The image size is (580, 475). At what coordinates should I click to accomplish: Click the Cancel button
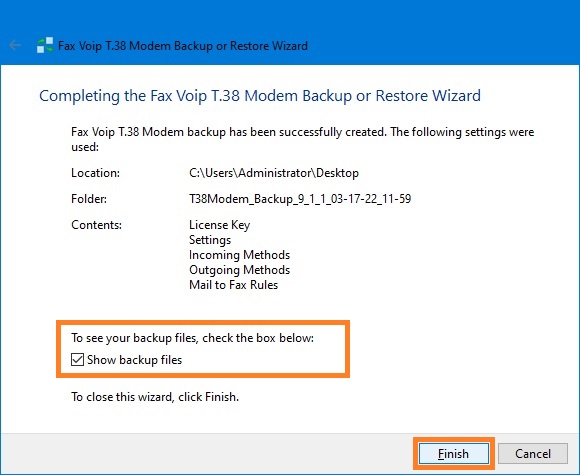click(x=533, y=454)
